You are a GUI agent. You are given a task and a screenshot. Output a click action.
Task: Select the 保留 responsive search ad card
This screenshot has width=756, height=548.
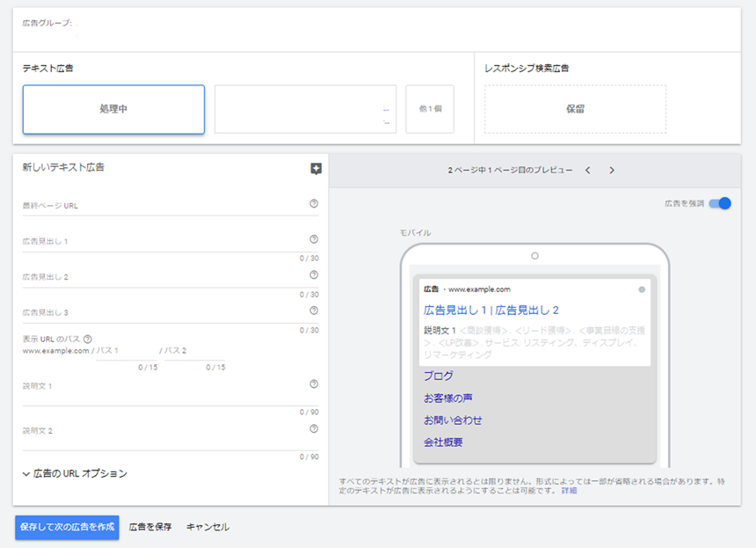(x=575, y=109)
